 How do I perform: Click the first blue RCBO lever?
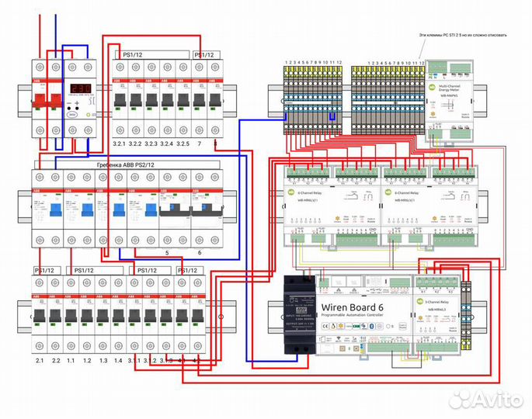[55, 212]
